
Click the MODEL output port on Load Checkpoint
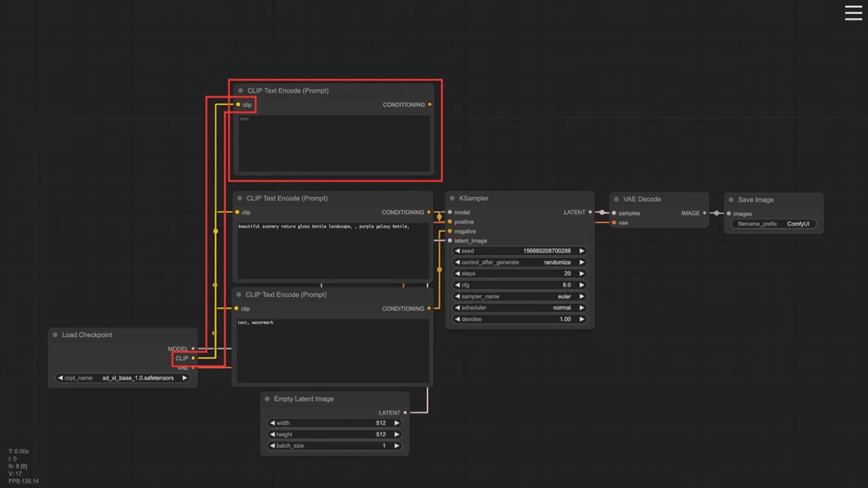[x=193, y=348]
